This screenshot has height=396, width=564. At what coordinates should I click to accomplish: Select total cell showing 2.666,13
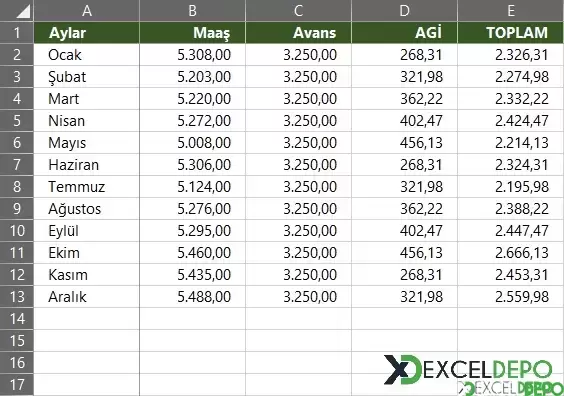tap(511, 252)
